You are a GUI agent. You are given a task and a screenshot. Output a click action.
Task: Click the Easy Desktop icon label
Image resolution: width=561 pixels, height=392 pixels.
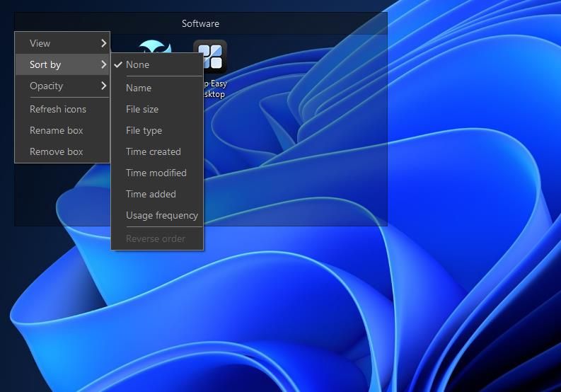click(214, 88)
